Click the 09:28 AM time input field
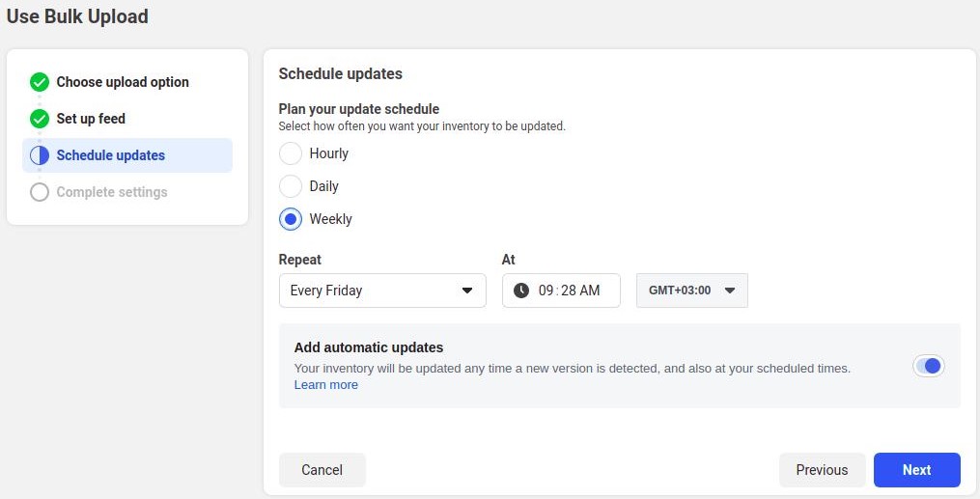 tap(561, 291)
